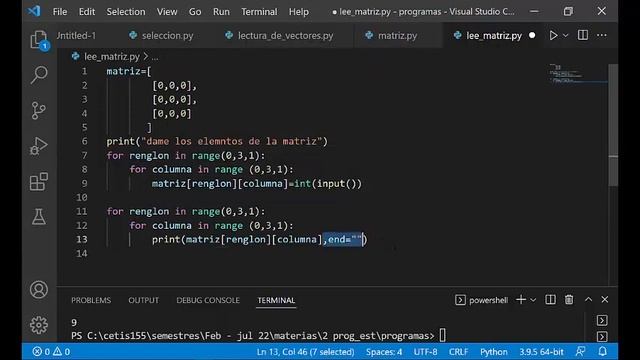Select lee_matriz.py tab
Viewport: 640px width, 360px height.
(x=493, y=36)
